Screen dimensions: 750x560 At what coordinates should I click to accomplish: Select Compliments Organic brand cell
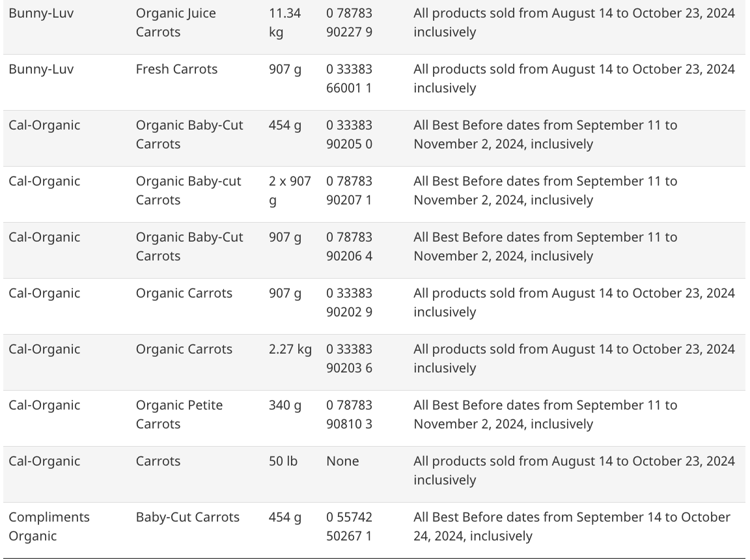[x=49, y=526]
